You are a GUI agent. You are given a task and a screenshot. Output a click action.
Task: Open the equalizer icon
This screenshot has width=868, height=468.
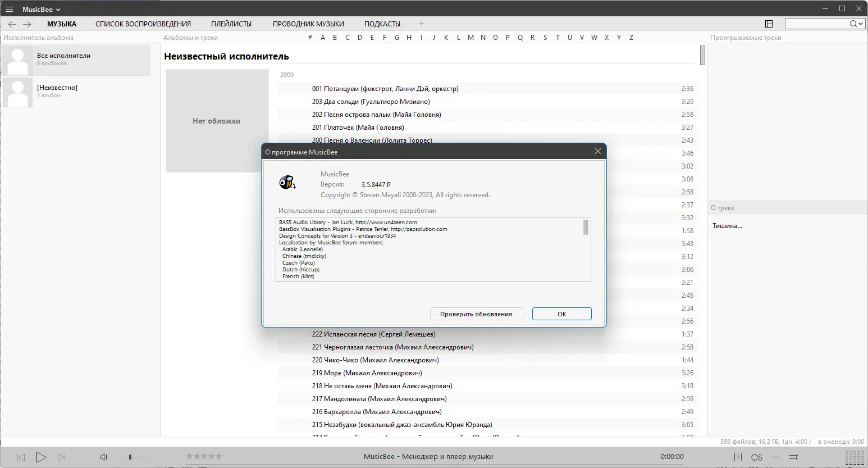(738, 457)
